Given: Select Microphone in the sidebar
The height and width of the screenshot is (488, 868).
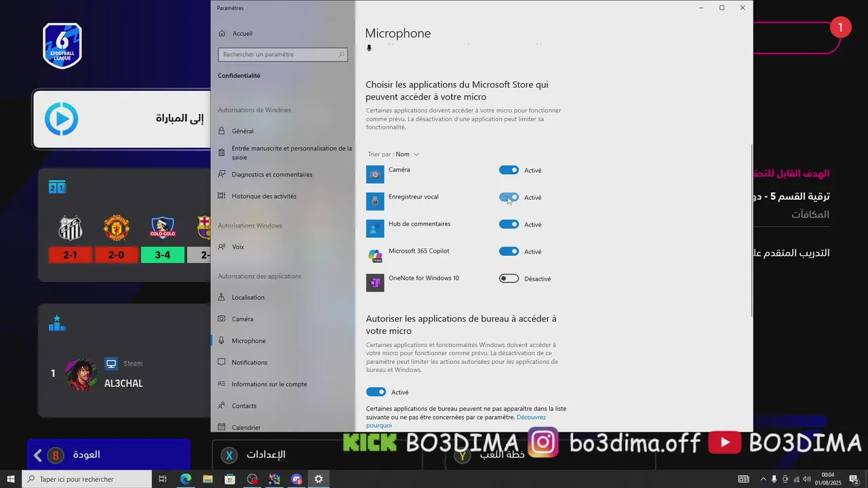Looking at the screenshot, I should [x=283, y=340].
